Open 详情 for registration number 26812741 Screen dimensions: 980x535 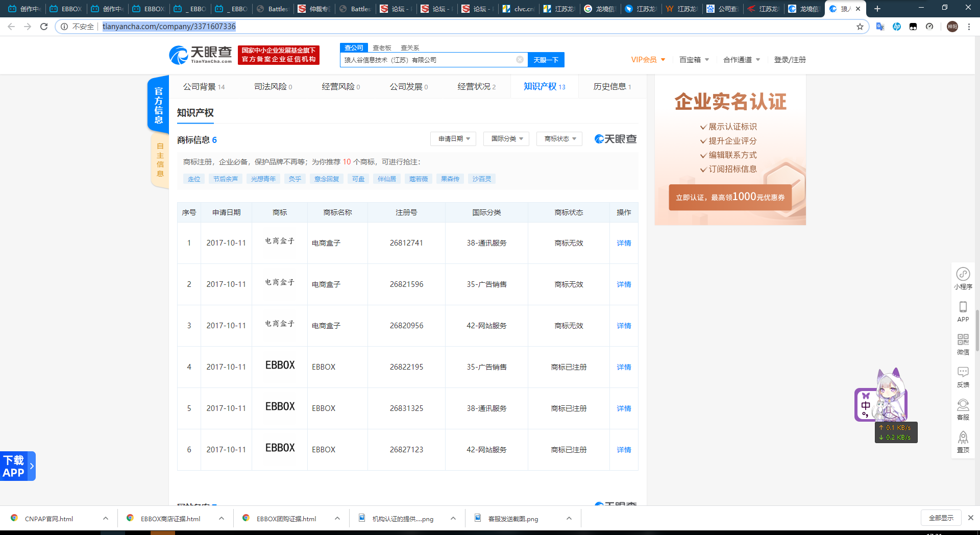point(624,243)
